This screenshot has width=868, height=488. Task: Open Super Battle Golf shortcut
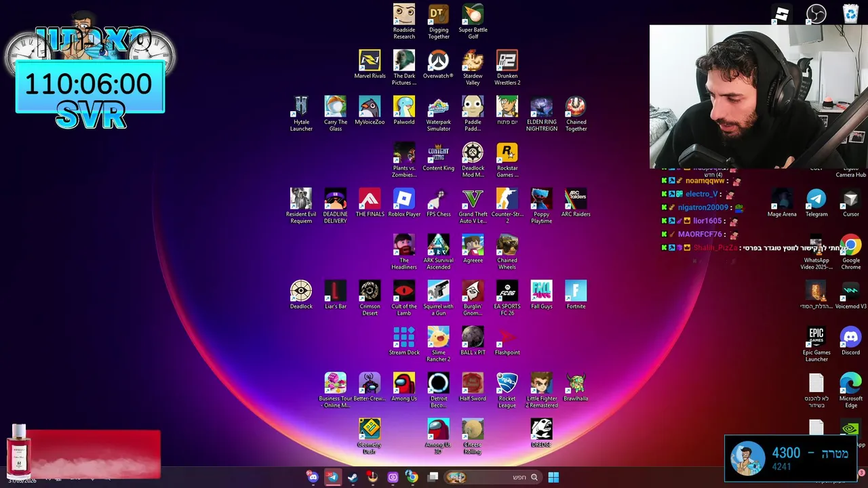click(x=473, y=22)
